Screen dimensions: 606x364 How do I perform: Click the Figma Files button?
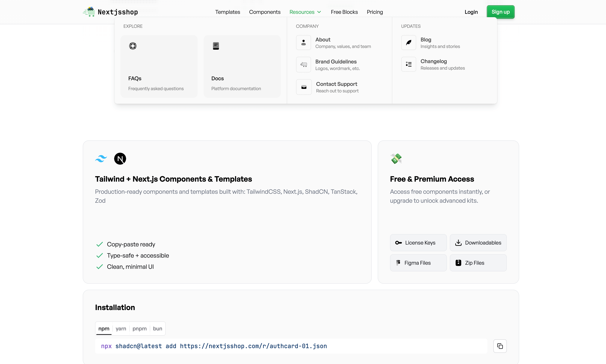[x=418, y=263]
